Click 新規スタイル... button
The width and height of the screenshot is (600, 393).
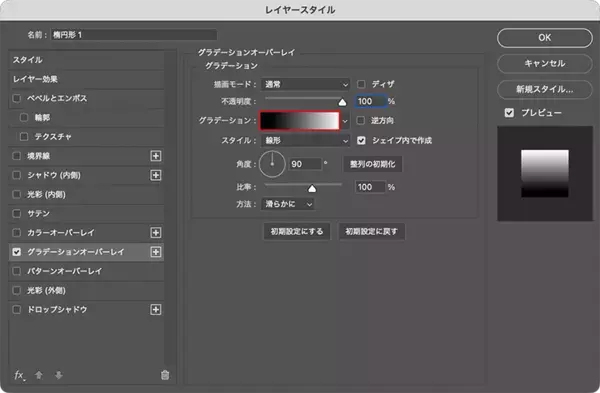click(x=545, y=90)
